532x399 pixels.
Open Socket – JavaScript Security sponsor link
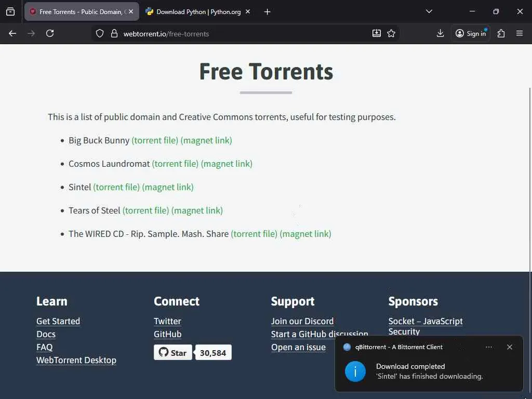point(425,326)
